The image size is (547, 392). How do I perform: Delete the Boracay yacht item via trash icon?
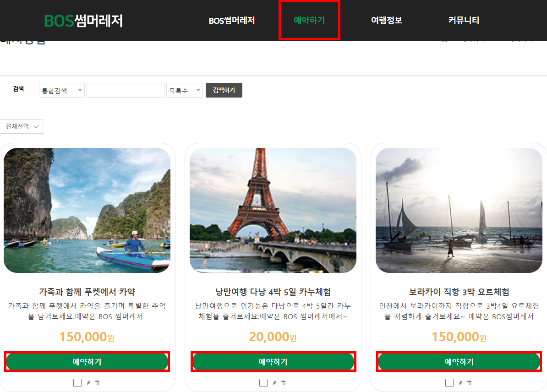coord(469,383)
